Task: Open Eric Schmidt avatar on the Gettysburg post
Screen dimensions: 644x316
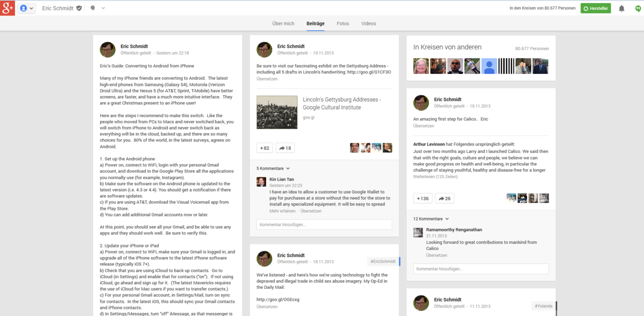Action: click(265, 49)
